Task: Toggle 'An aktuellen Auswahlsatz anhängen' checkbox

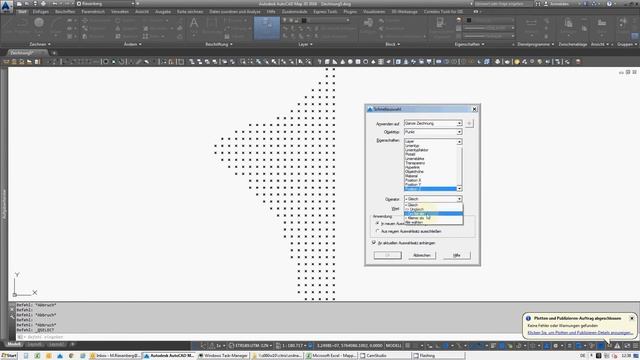Action: pyautogui.click(x=373, y=242)
